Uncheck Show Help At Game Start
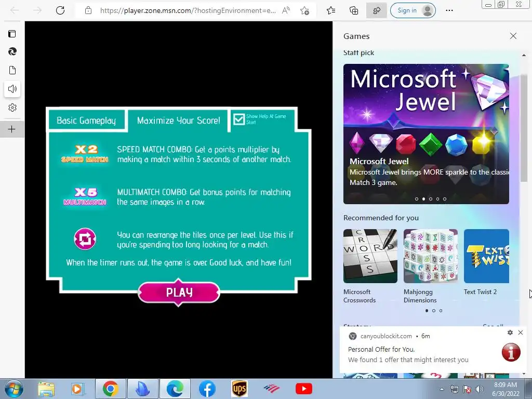 239,119
